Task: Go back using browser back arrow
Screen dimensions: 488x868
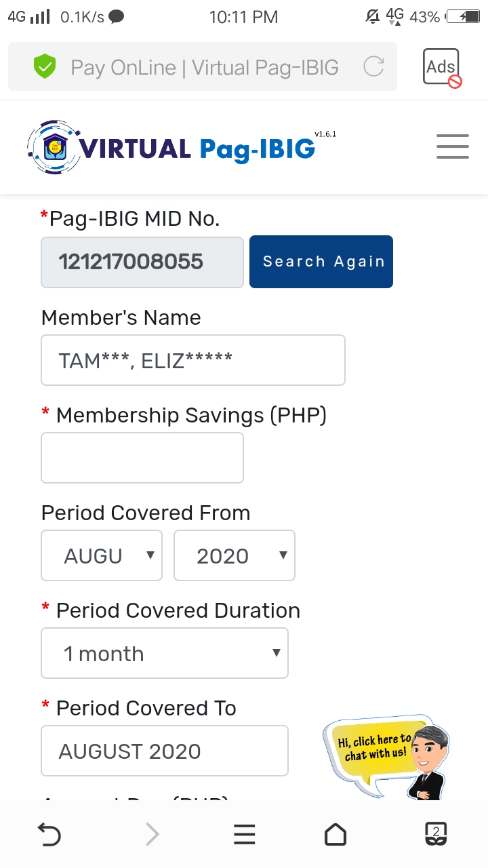Action: [x=49, y=835]
